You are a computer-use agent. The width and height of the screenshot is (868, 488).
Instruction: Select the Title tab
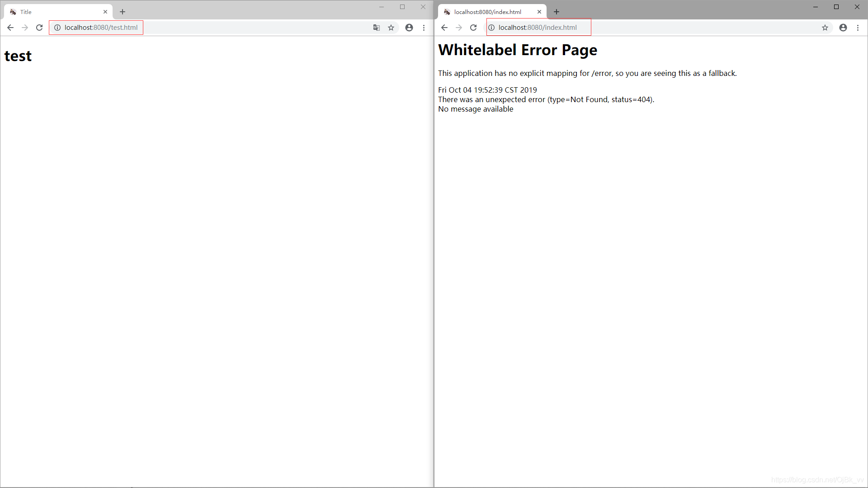click(x=54, y=12)
